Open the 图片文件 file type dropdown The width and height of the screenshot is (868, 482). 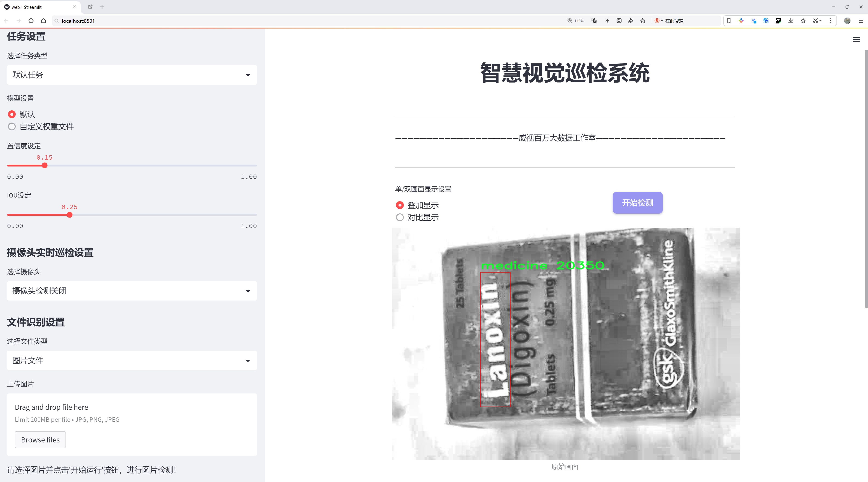(131, 360)
